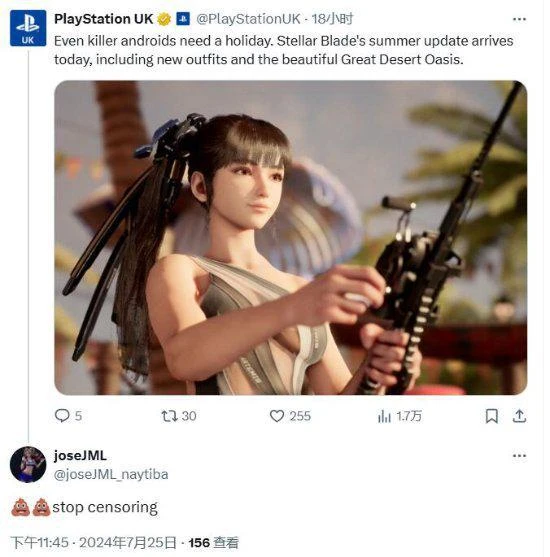The image size is (550, 557).
Task: Open the Stellar Blade image attachment
Action: tap(291, 238)
